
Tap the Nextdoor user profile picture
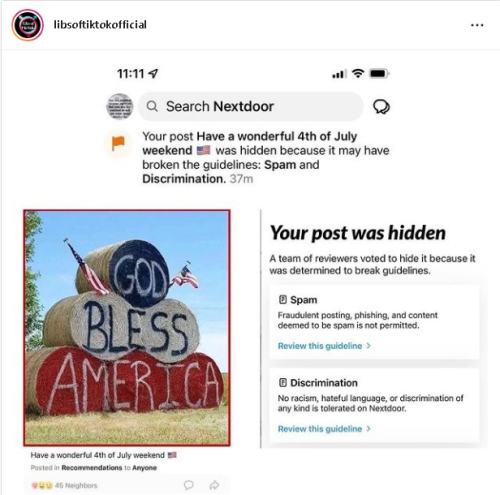[120, 107]
